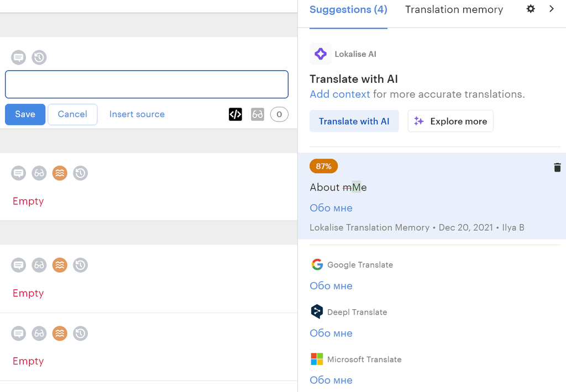The width and height of the screenshot is (566, 392).
Task: Click inside the empty translation input field
Action: (146, 84)
